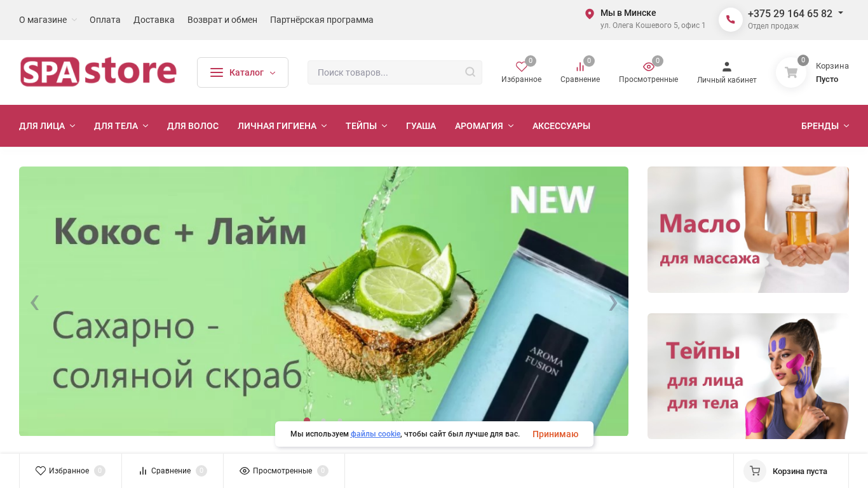868x488 pixels.
Task: Open the Масло для массажа banner
Action: (748, 229)
